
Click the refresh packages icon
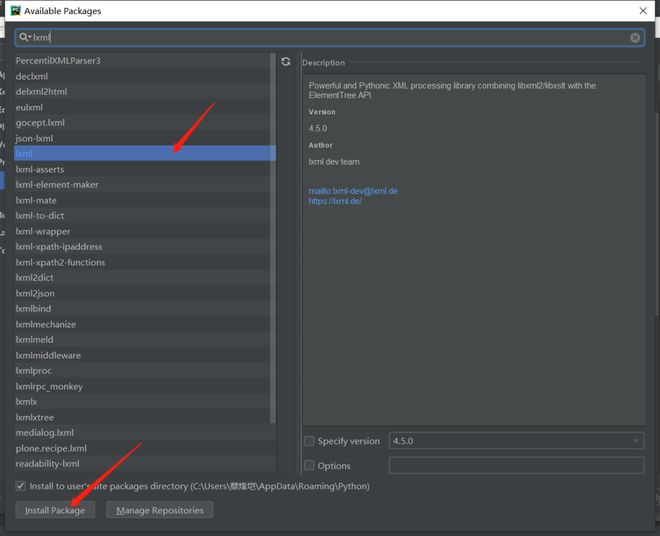point(286,62)
